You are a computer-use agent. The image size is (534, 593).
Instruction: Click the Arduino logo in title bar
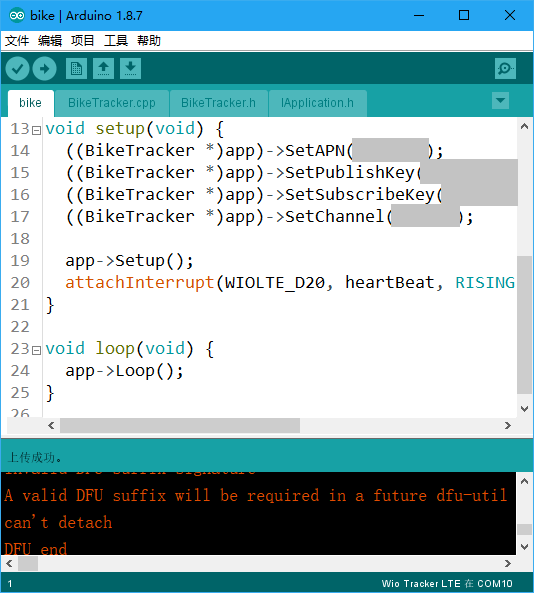tap(17, 16)
